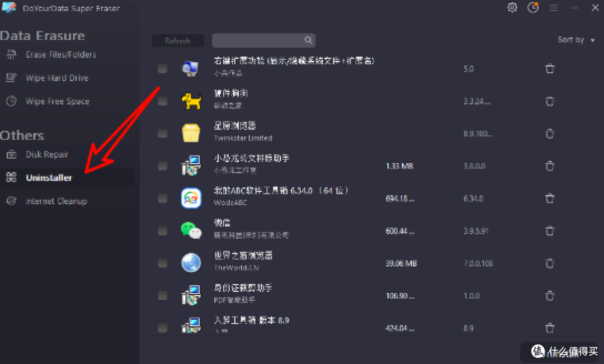Open Internet Cleanup tool

[56, 201]
